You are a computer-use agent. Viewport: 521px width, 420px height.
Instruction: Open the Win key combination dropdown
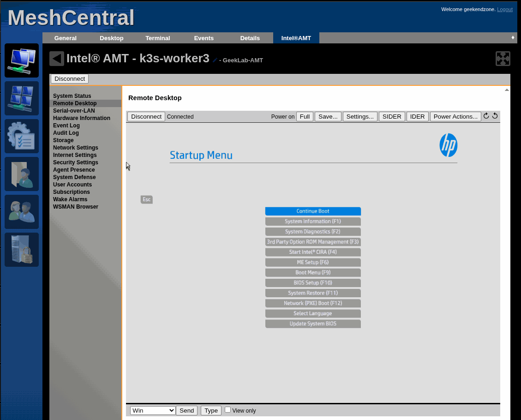(153, 410)
